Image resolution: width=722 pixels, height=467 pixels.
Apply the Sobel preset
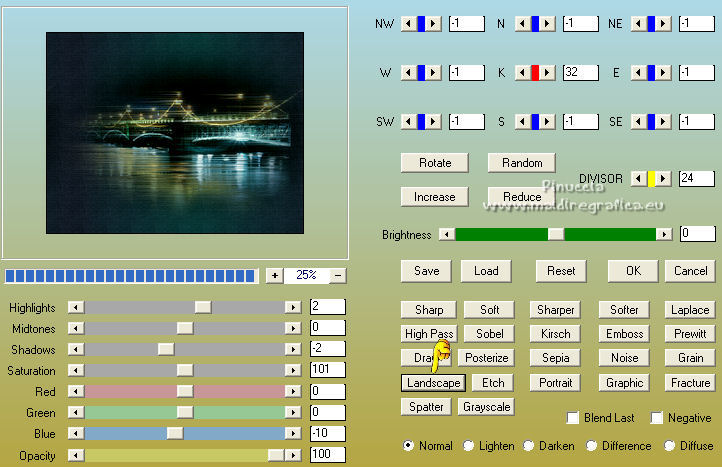(489, 333)
